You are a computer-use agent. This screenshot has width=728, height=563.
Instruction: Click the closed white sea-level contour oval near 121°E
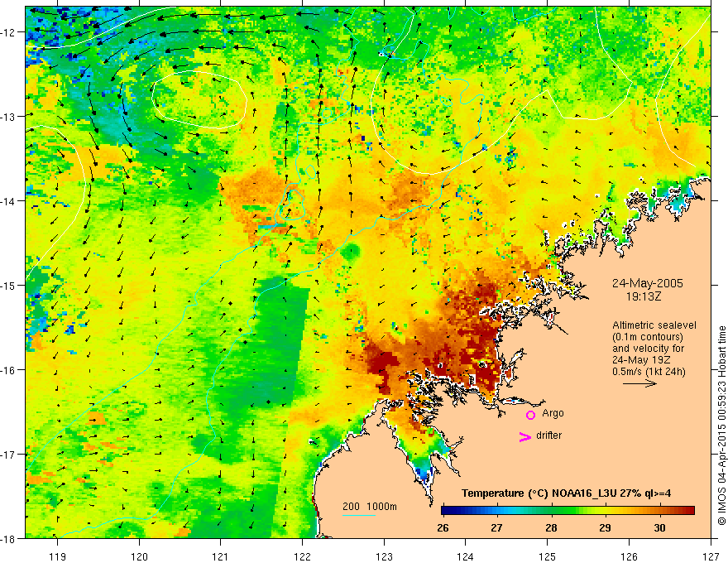pyautogui.click(x=199, y=100)
